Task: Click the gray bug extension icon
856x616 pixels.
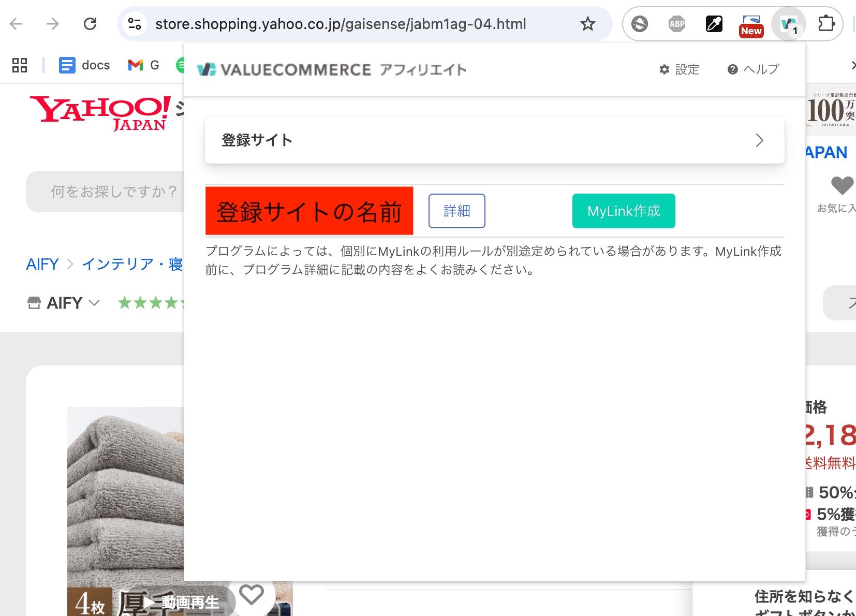Action: [640, 23]
